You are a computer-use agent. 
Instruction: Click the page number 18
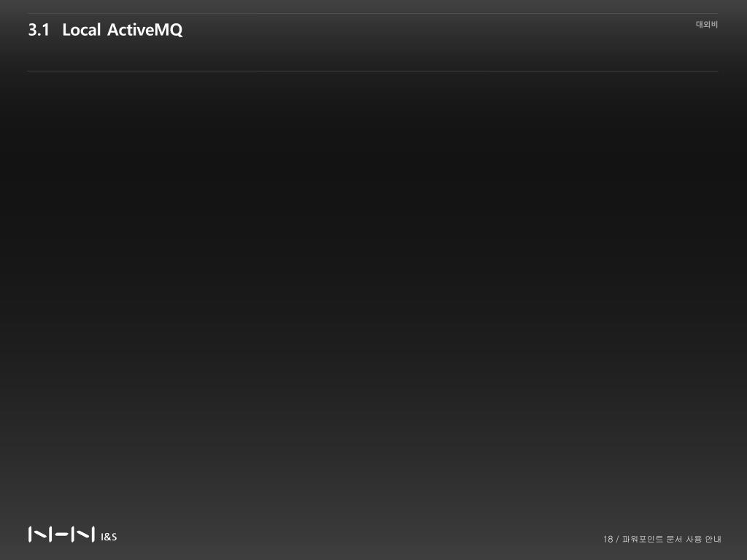[x=608, y=539]
